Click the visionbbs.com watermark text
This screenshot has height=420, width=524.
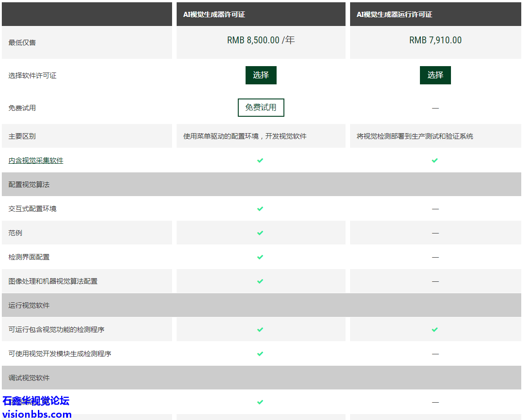(37, 414)
